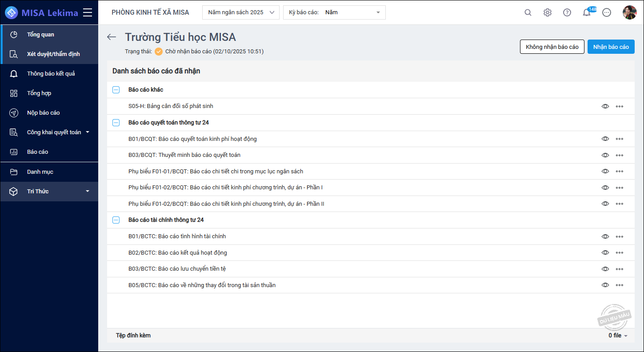Click the user avatar in top right

coord(629,12)
